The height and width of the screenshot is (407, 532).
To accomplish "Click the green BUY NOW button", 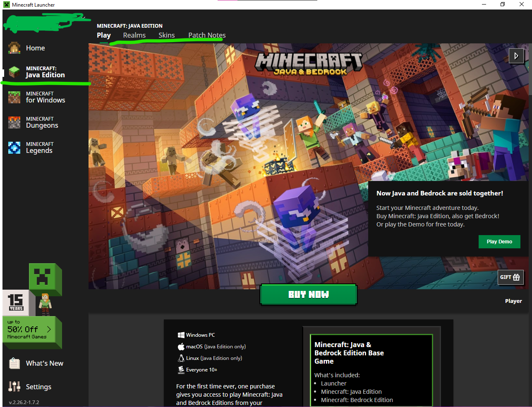I will (309, 295).
